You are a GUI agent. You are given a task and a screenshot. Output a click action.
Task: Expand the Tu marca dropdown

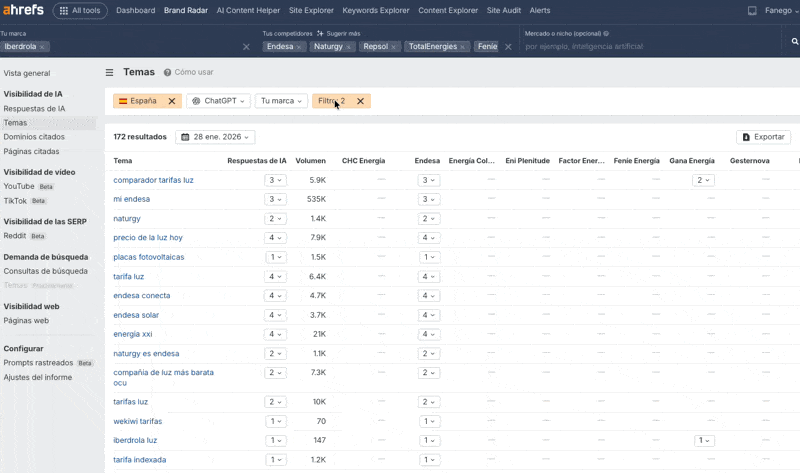click(x=281, y=101)
